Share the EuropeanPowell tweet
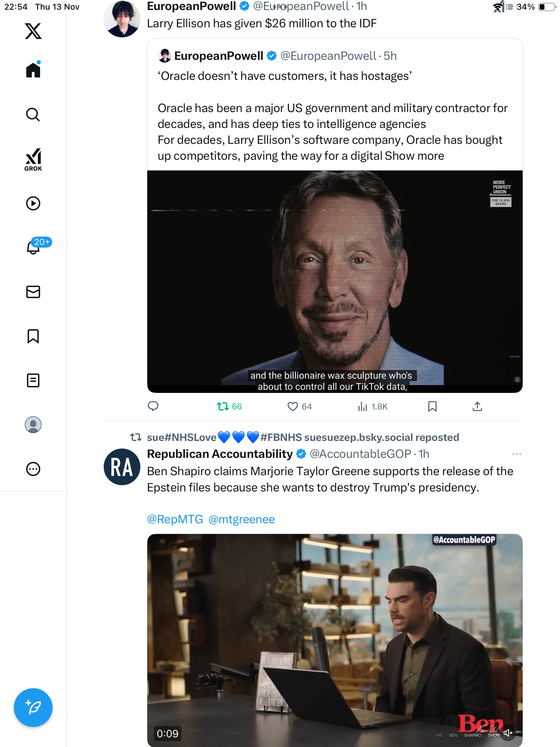This screenshot has width=560, height=747. coord(477,406)
